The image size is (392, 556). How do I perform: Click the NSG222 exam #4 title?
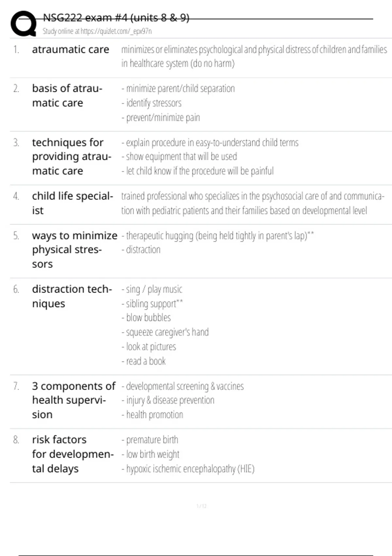point(116,18)
